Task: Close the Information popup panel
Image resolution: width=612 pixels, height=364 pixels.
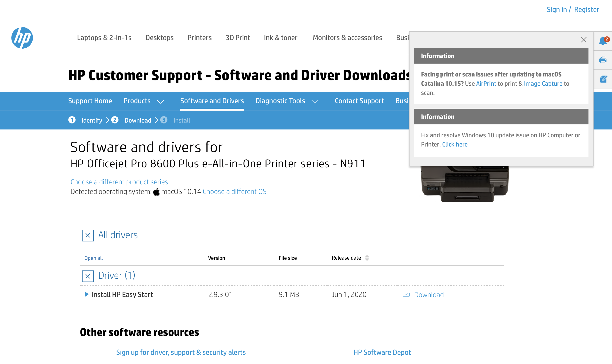Action: coord(584,40)
